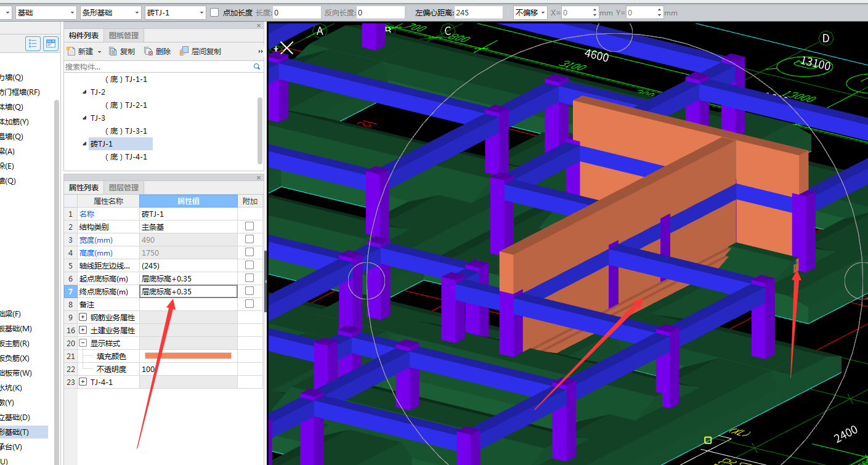
Task: Click the 删除 delete icon
Action: click(148, 51)
